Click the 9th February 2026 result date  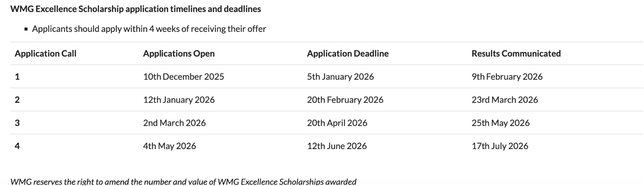(x=507, y=77)
